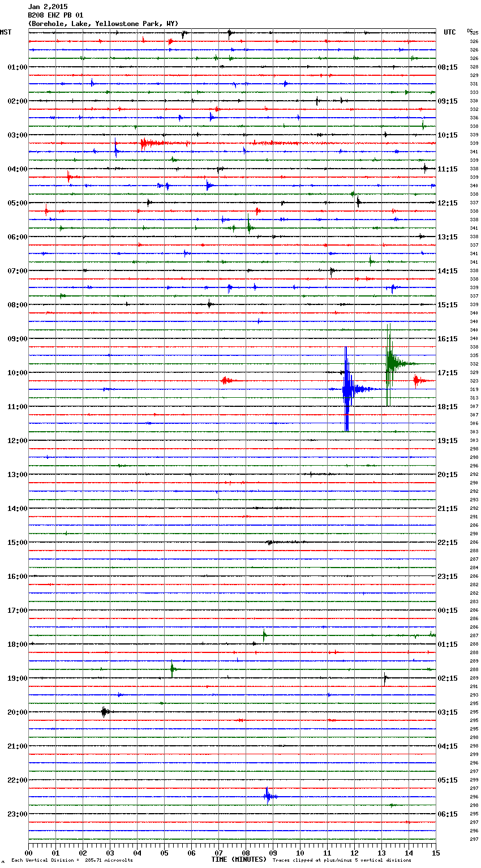481x868 pixels.
Task: Select the station code B208 EHZ PB 01
Action: pos(55,15)
